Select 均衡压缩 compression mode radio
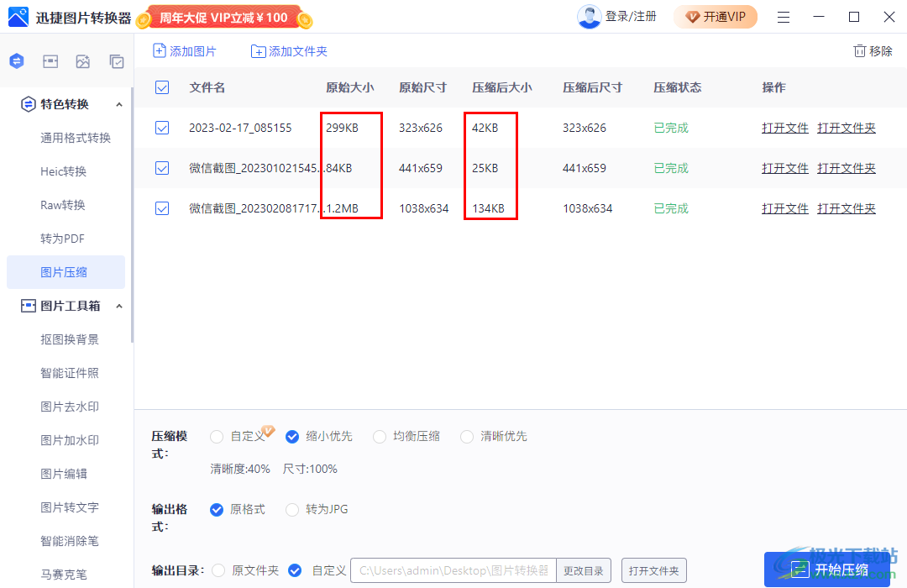This screenshot has width=907, height=588. [380, 437]
